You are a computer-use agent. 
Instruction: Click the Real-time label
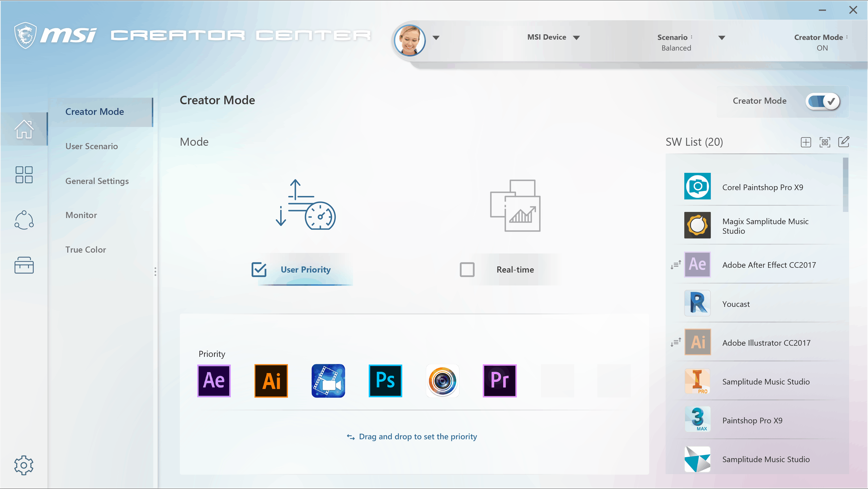tap(515, 270)
